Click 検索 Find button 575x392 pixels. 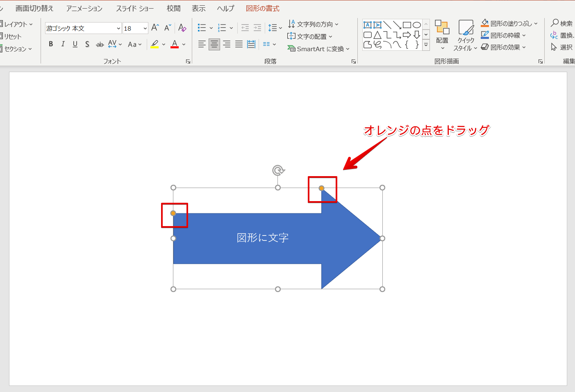pyautogui.click(x=562, y=23)
